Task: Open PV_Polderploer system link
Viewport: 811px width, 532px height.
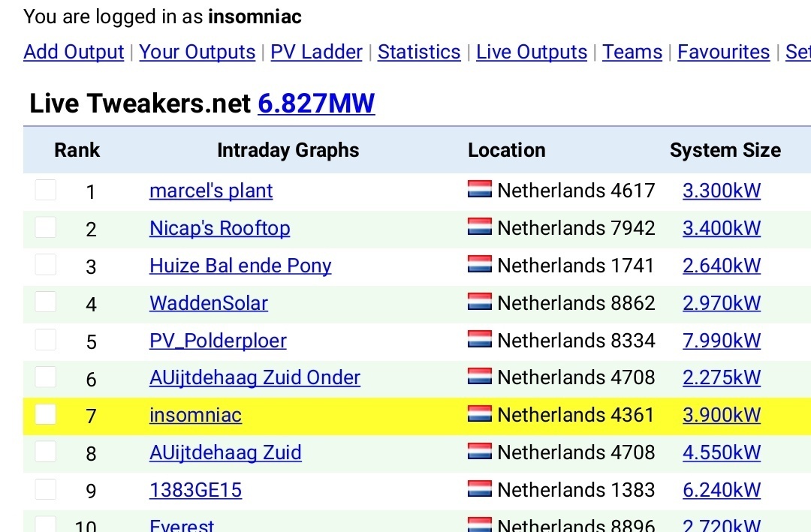Action: pyautogui.click(x=218, y=341)
